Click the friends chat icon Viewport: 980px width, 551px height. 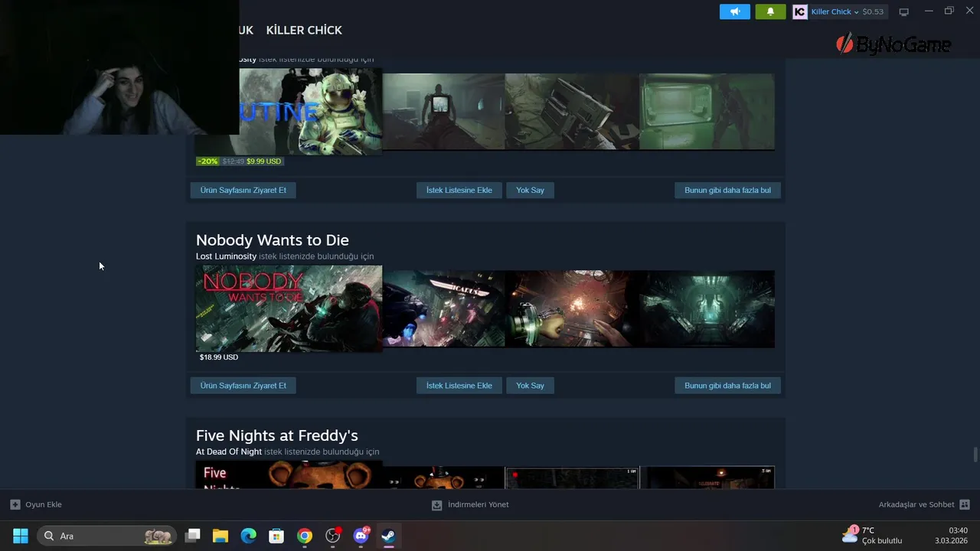coord(965,505)
